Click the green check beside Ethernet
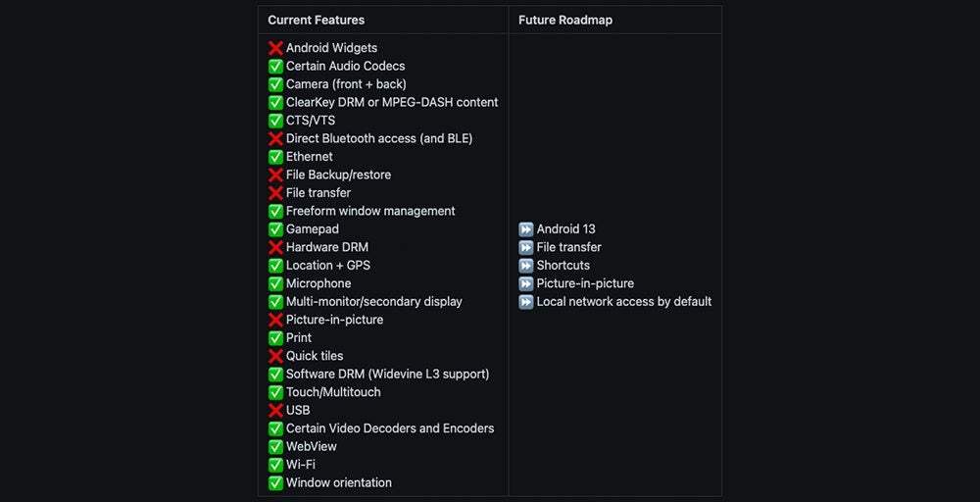The width and height of the screenshot is (980, 502). click(x=275, y=157)
